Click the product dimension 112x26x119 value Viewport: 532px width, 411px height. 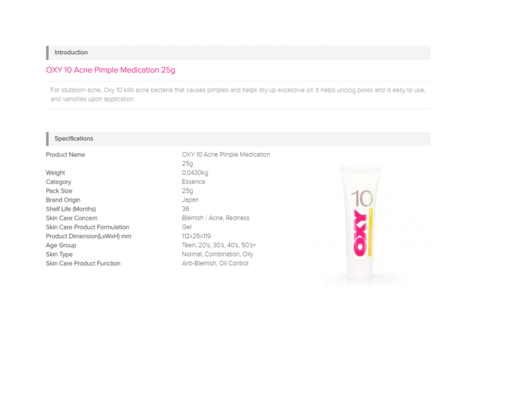click(196, 236)
